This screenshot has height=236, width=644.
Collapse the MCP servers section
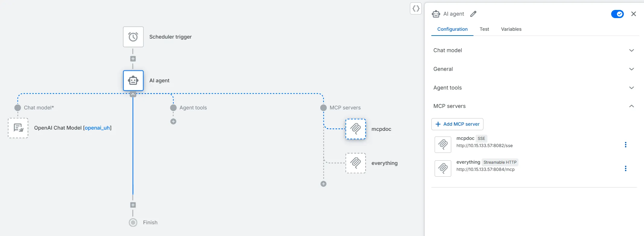pyautogui.click(x=631, y=106)
